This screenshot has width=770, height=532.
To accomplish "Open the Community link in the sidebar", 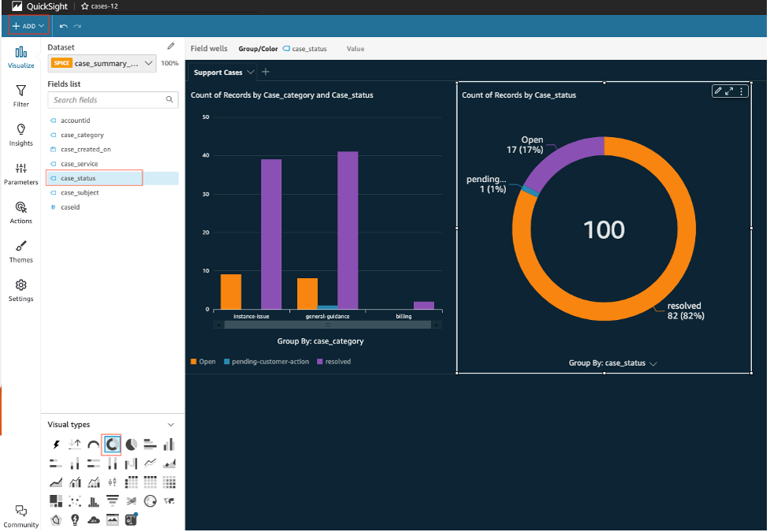I will pos(20,516).
